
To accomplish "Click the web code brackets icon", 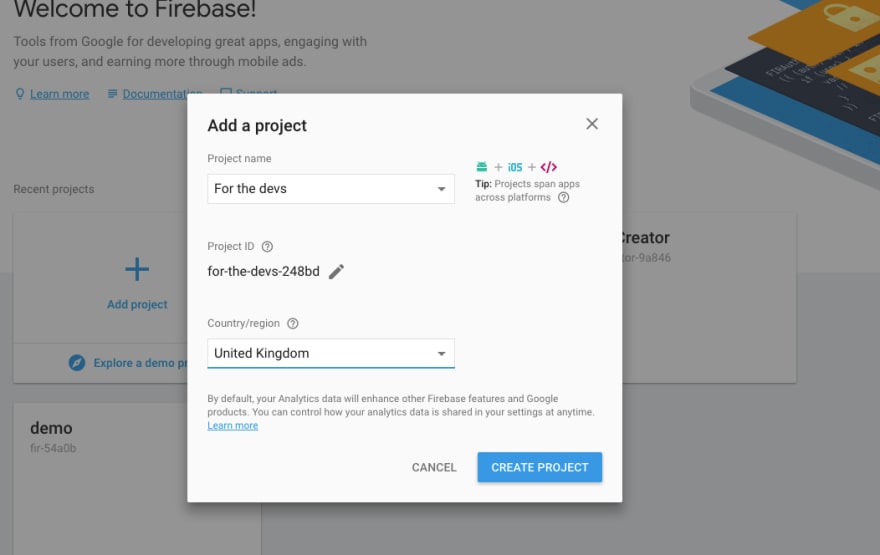I will (x=548, y=167).
